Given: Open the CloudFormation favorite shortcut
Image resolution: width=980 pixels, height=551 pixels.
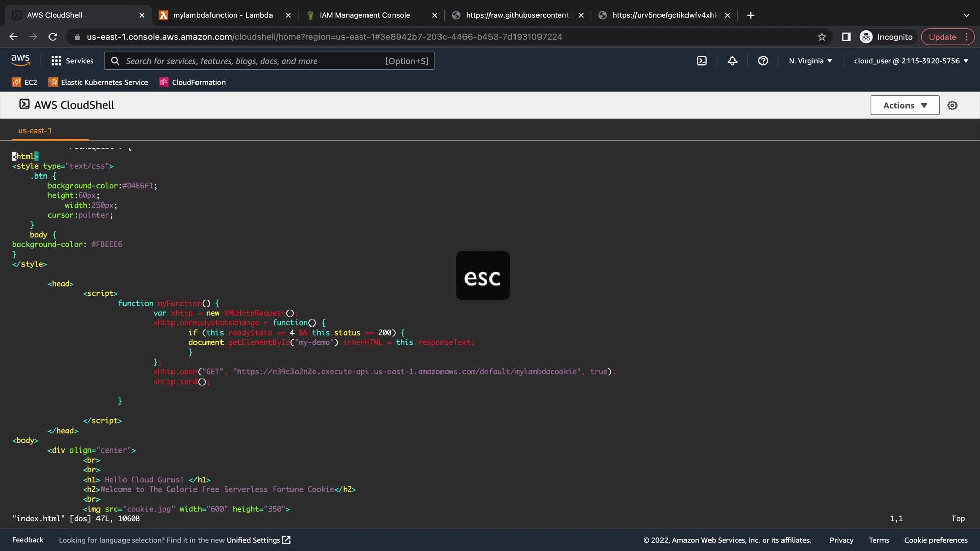Looking at the screenshot, I should click(192, 82).
